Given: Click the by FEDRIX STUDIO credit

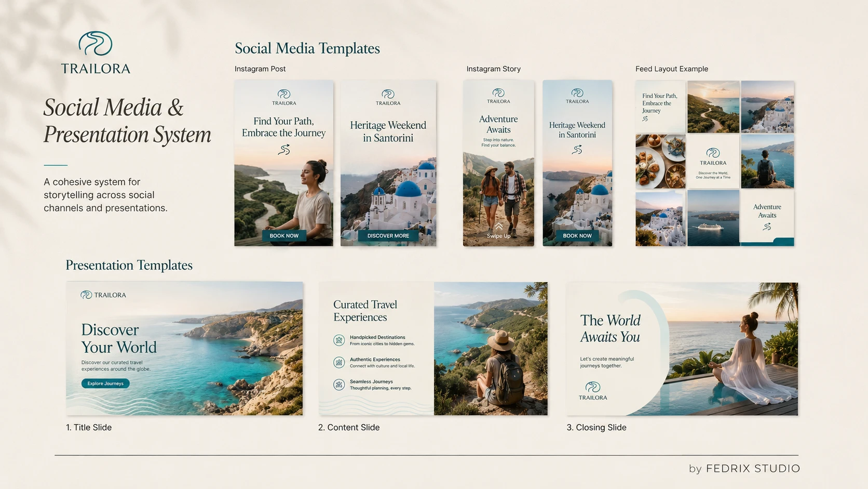Looking at the screenshot, I should [x=744, y=469].
